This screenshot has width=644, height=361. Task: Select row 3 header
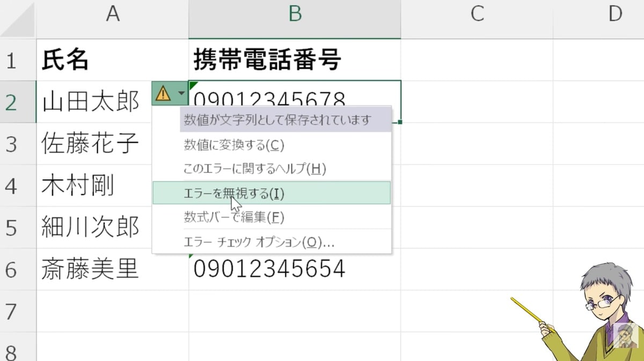18,143
